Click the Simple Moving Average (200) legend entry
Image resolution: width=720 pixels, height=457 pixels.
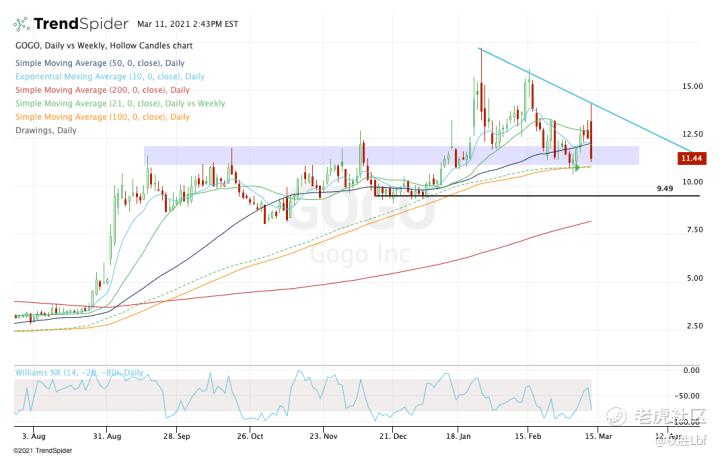pyautogui.click(x=102, y=90)
